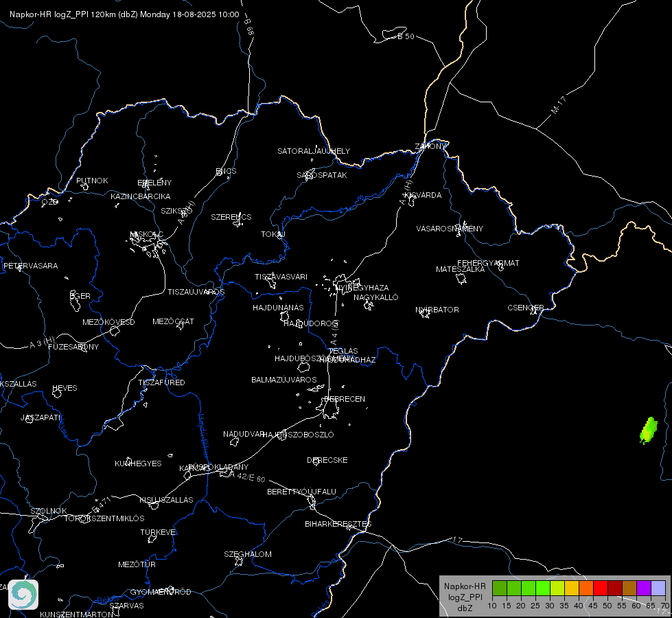Click the green radar echo blob
Screen dimensions: 672x618
coord(649,430)
